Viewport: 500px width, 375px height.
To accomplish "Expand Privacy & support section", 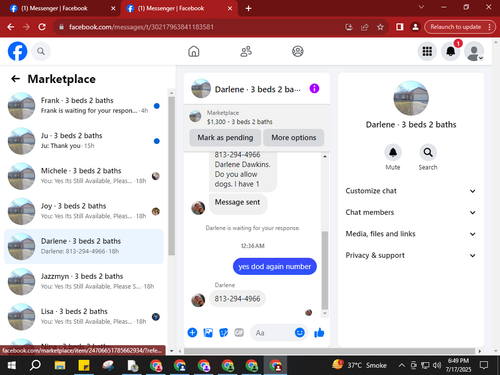I will pyautogui.click(x=411, y=255).
